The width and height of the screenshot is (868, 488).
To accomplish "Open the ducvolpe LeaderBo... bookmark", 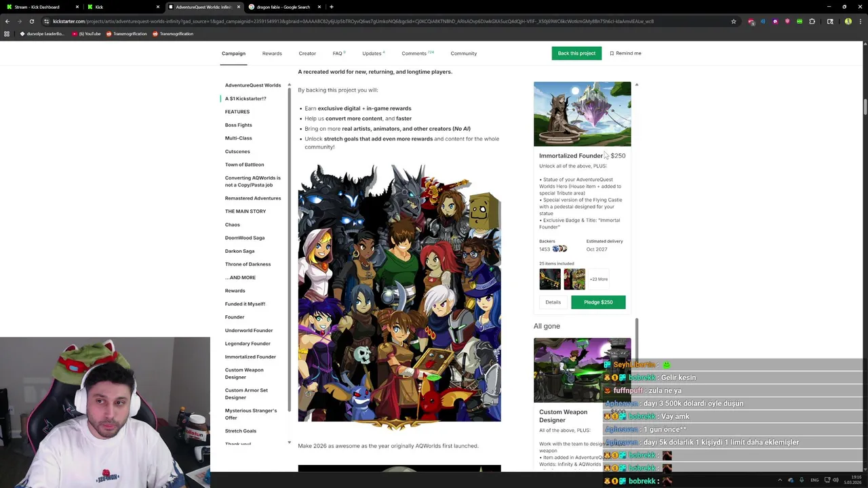I will [x=42, y=34].
